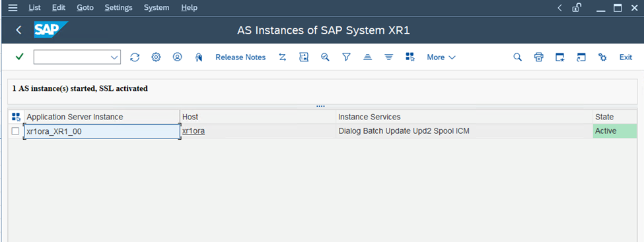Expand the command field dropdown arrow

[114, 57]
